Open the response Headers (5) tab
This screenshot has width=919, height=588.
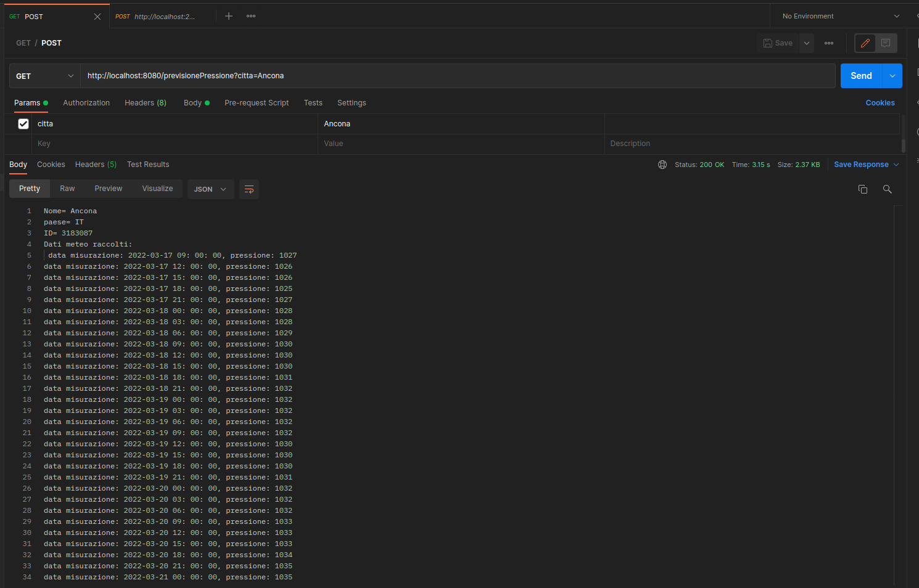(96, 165)
